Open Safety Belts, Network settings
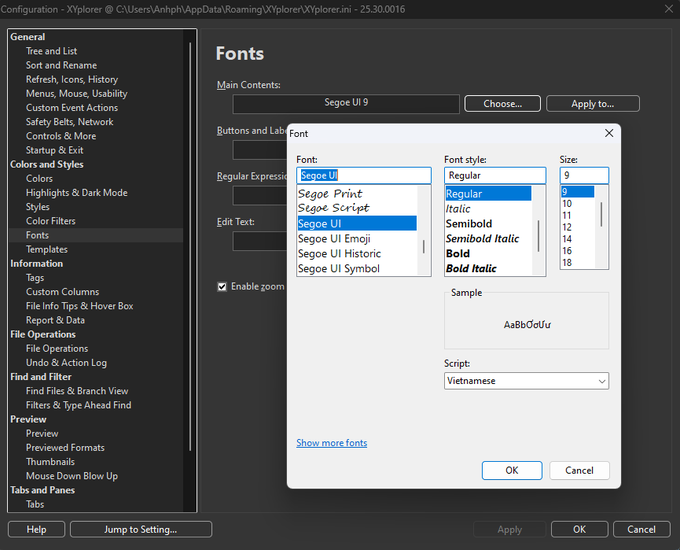Viewport: 680px width, 550px height. [x=69, y=122]
